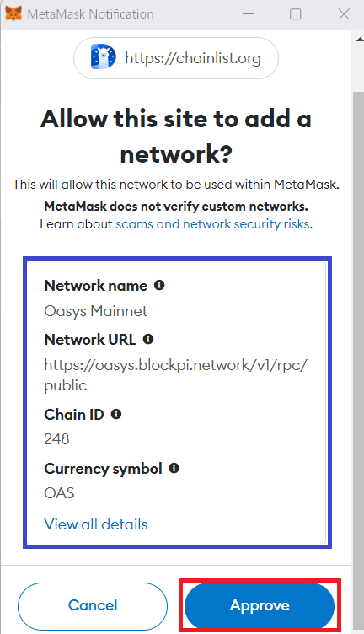Click the Chain ID value 248
Viewport: 364px width, 634px height.
pos(56,439)
